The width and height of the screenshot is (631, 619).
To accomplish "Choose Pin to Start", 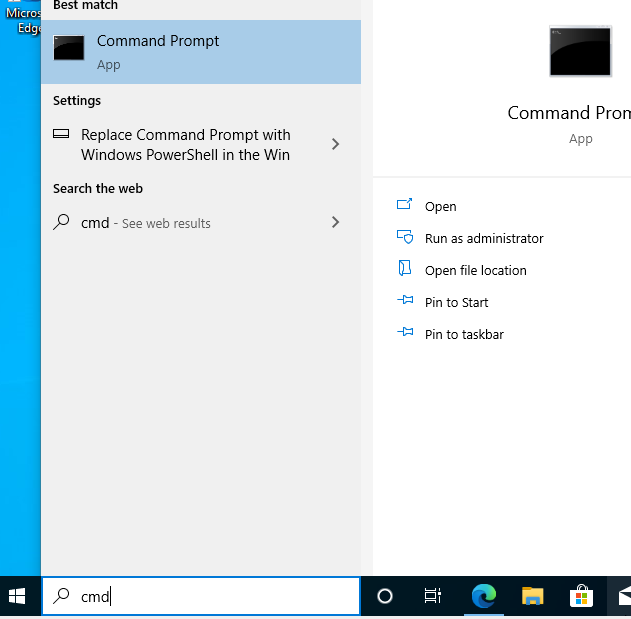I will tap(456, 303).
